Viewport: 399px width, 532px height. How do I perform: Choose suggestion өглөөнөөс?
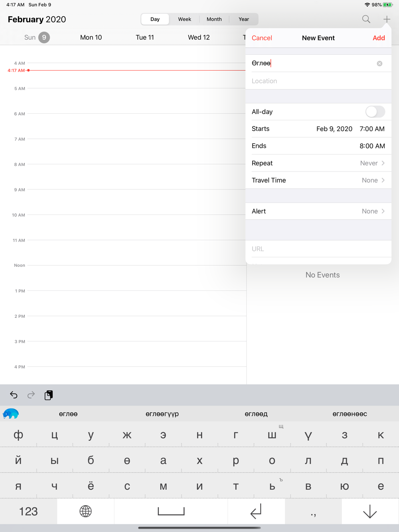350,414
